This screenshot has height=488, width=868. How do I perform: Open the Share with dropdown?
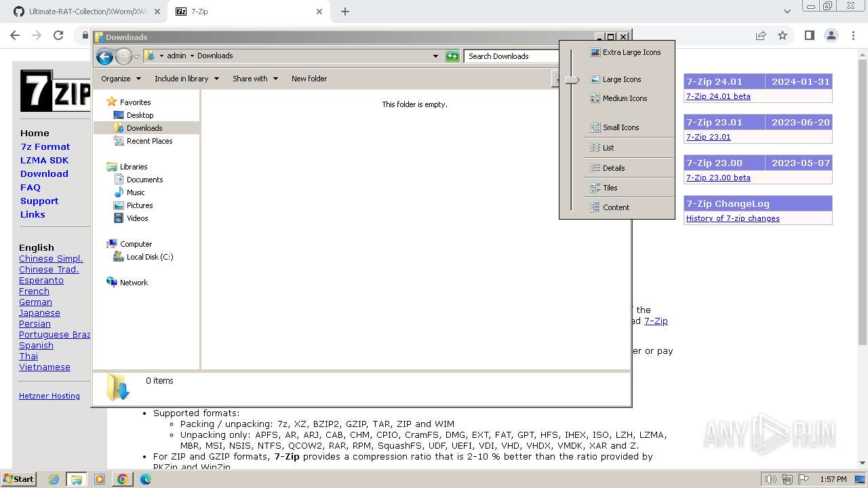click(255, 79)
